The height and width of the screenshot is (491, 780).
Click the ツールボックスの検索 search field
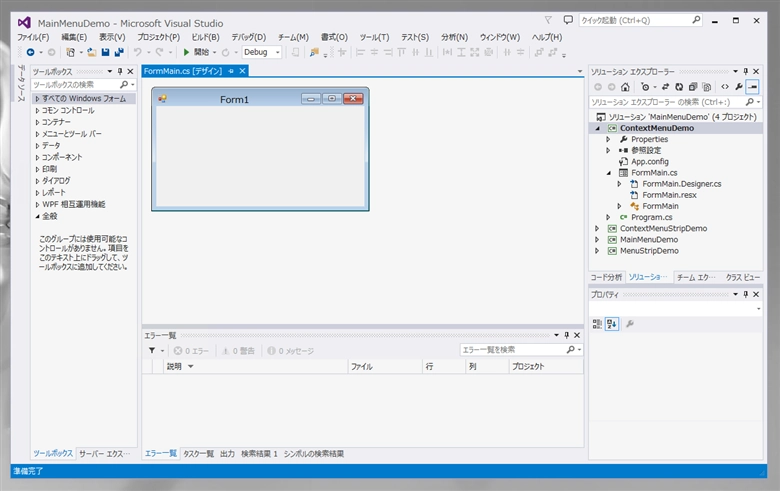(x=84, y=85)
